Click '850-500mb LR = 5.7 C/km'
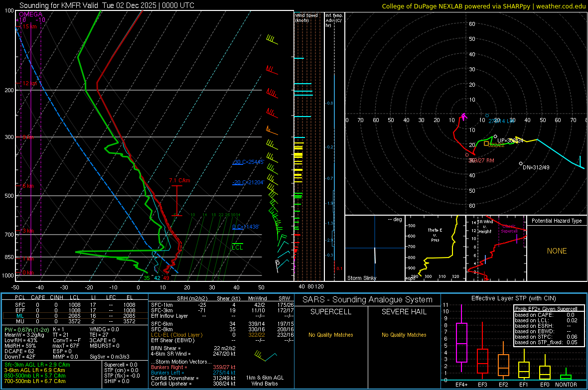Screen dimensions: 588x390 tap(35, 376)
